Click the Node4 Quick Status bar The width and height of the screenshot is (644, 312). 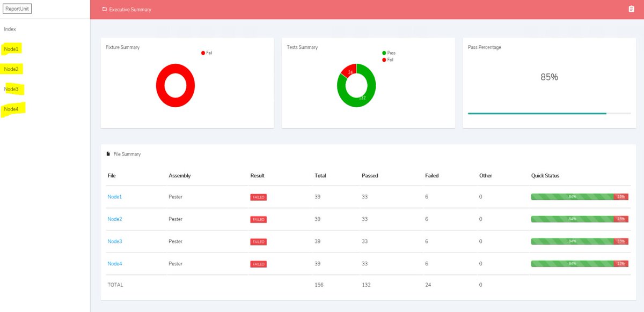pyautogui.click(x=580, y=263)
